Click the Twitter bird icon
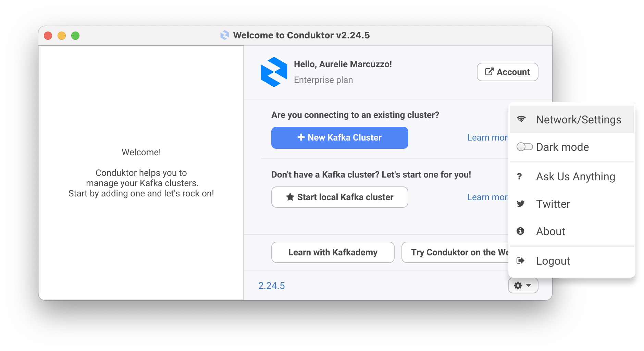This screenshot has width=644, height=351. pyautogui.click(x=521, y=204)
